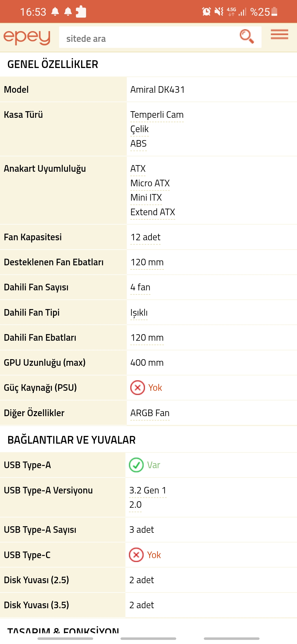Tap the muted sound status icon
This screenshot has width=297, height=644.
(219, 12)
